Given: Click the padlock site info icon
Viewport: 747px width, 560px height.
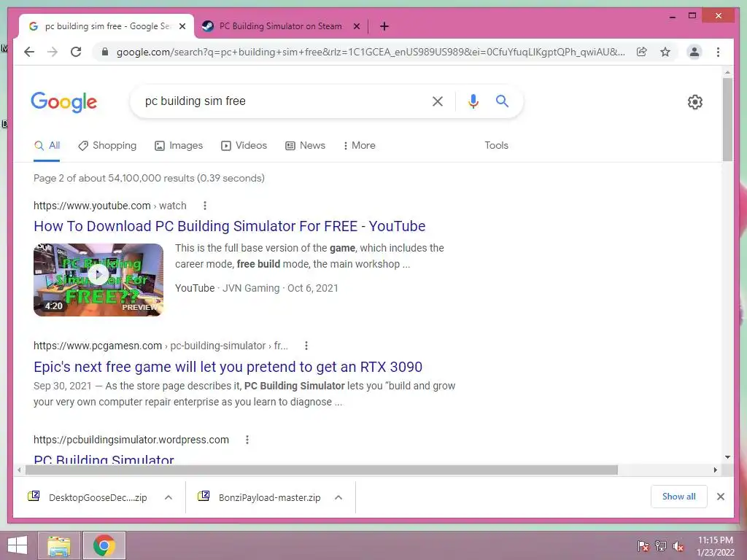Looking at the screenshot, I should [x=105, y=52].
